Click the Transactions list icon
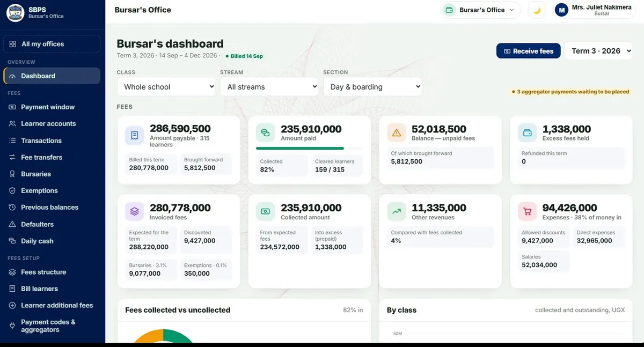644x347 pixels. coord(12,141)
